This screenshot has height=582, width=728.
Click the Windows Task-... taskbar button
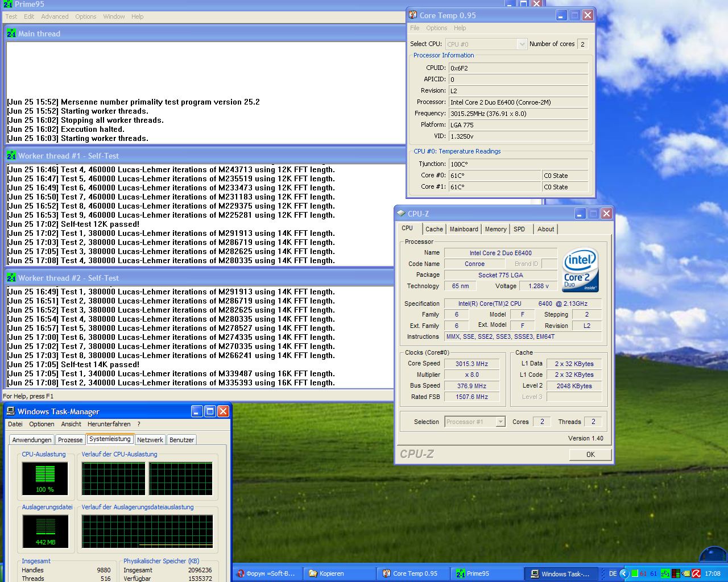point(562,573)
